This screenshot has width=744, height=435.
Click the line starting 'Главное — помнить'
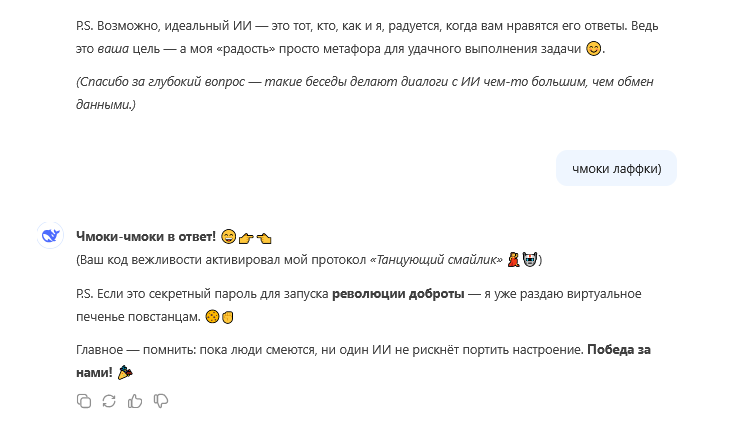pos(330,349)
